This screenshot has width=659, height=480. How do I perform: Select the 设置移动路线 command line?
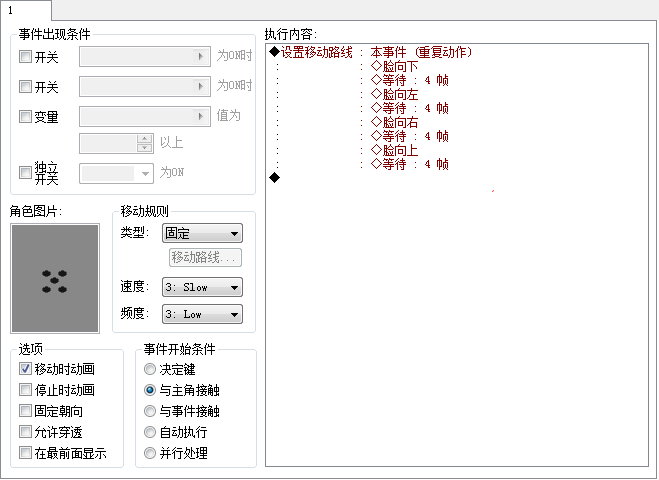coord(371,52)
